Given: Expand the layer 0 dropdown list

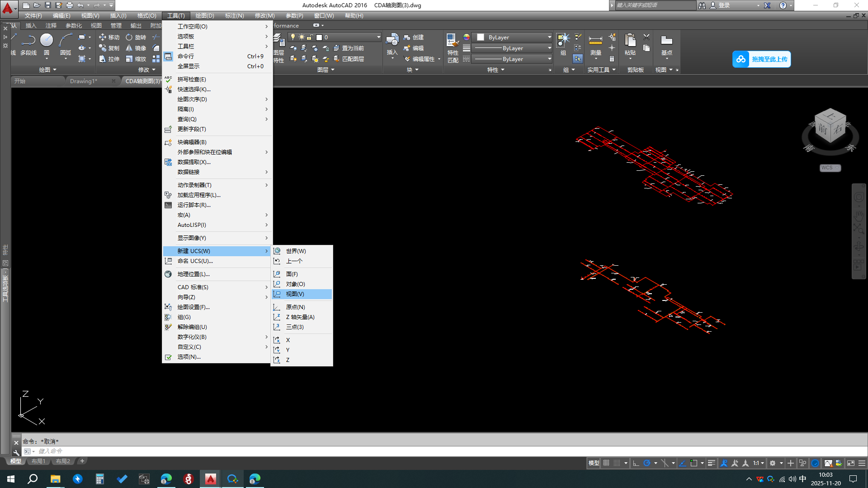Looking at the screenshot, I should pyautogui.click(x=378, y=38).
